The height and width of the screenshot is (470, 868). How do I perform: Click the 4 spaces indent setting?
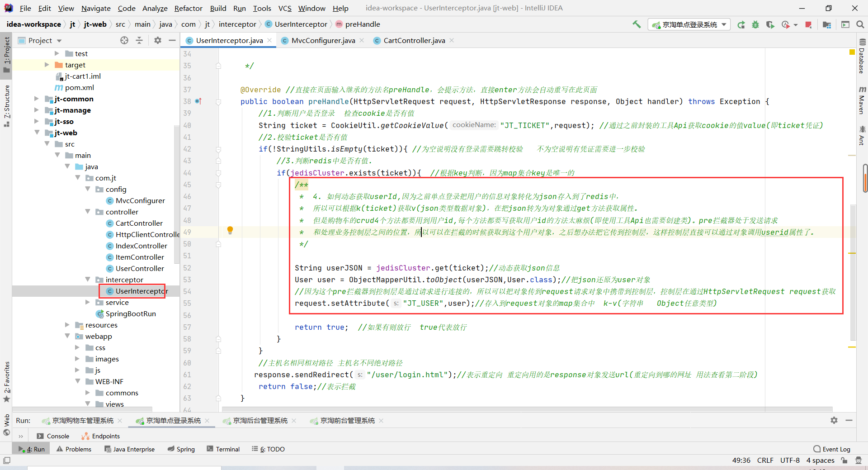pyautogui.click(x=820, y=461)
